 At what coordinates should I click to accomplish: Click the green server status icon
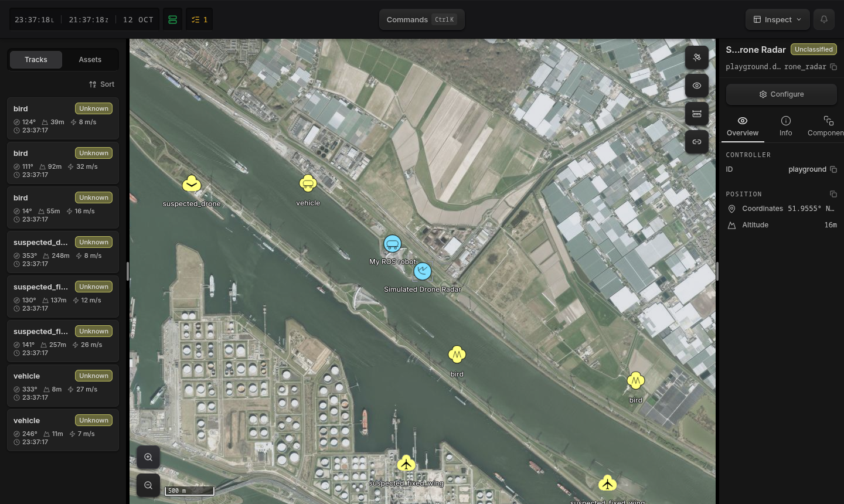click(172, 19)
